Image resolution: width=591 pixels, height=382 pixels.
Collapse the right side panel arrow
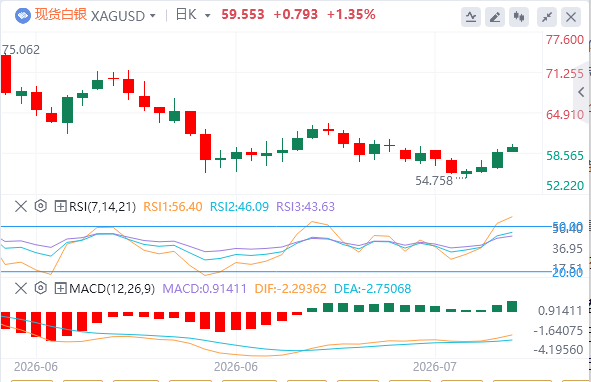(x=582, y=92)
